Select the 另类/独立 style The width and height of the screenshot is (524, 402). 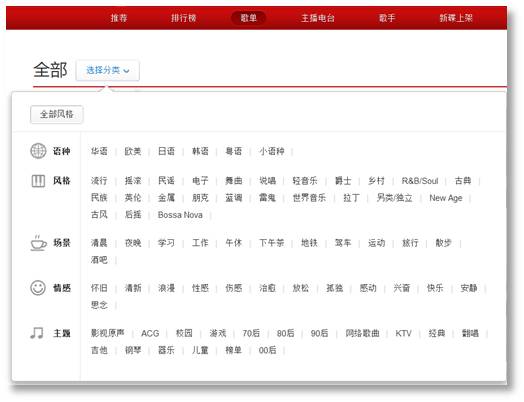[394, 197]
